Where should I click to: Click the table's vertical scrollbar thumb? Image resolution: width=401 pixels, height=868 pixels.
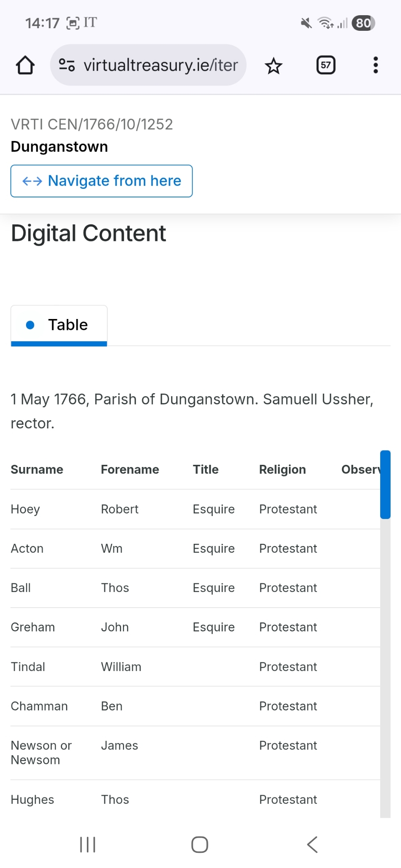click(385, 484)
